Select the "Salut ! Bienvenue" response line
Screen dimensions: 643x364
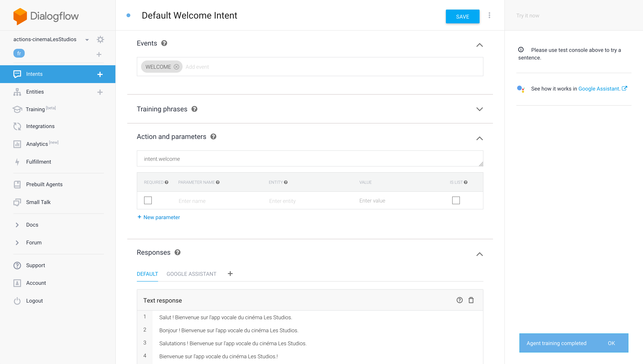(226, 317)
